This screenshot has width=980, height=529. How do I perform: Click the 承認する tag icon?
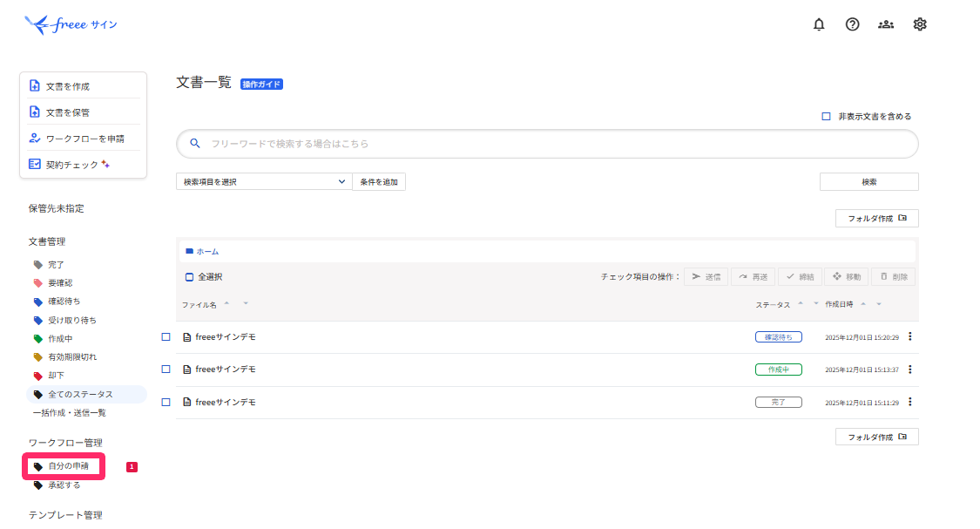click(38, 485)
